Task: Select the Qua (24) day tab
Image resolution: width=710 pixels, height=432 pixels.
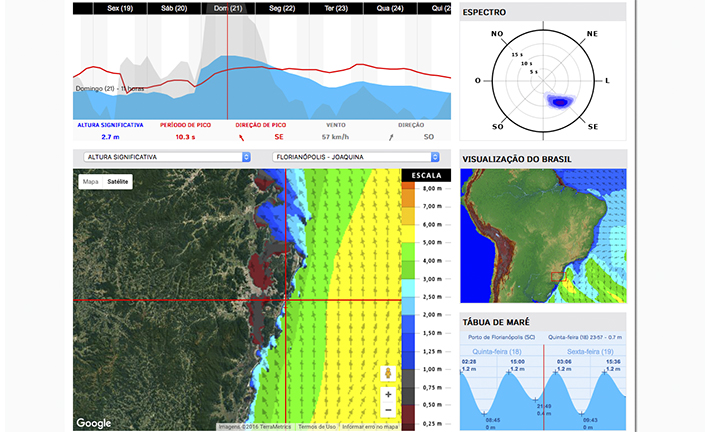Action: [x=390, y=8]
